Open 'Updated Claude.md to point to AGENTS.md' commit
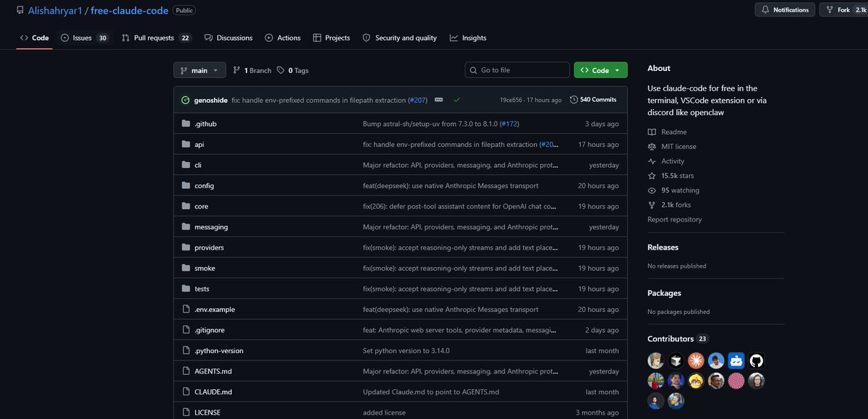 [x=431, y=392]
